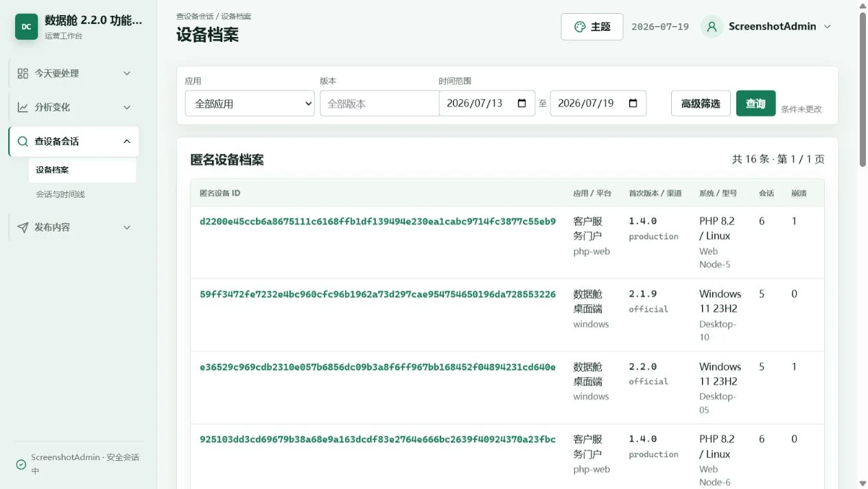The height and width of the screenshot is (489, 868).
Task: Click the 分析变化 chart icon
Action: 23,107
